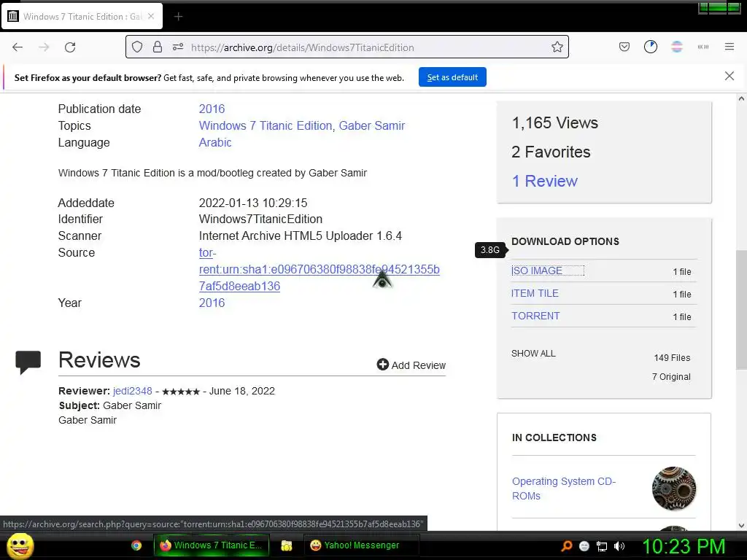Screen dimensions: 747x560
Task: Open the network tray icon
Action: tap(602, 546)
